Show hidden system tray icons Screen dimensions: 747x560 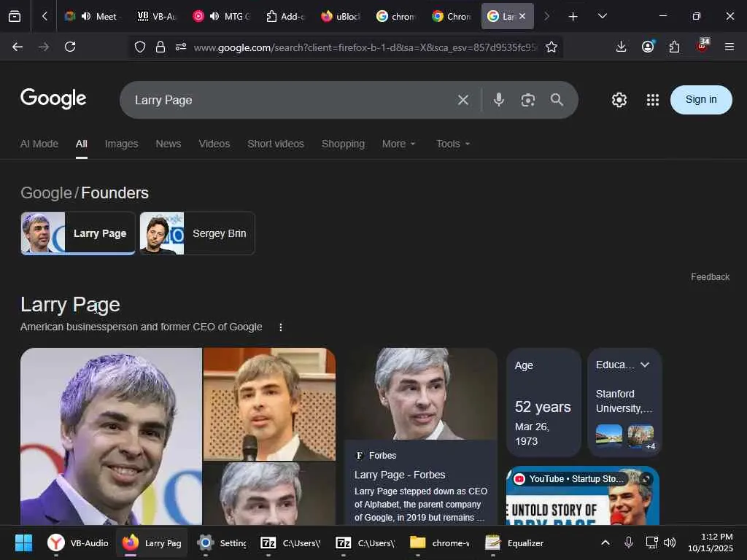[x=605, y=542]
